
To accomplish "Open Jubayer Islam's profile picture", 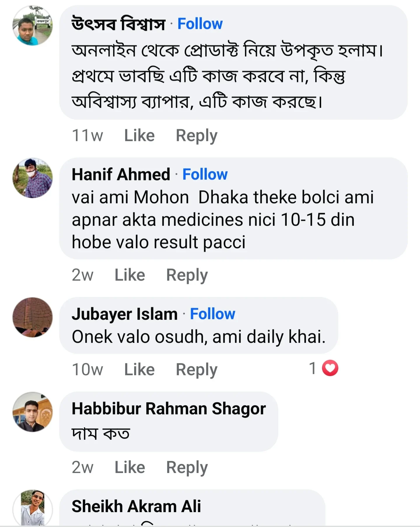I will coord(32,318).
